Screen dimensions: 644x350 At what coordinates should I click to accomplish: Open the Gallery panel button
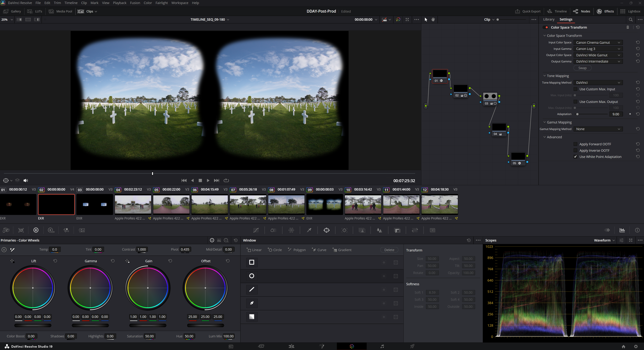coord(12,11)
